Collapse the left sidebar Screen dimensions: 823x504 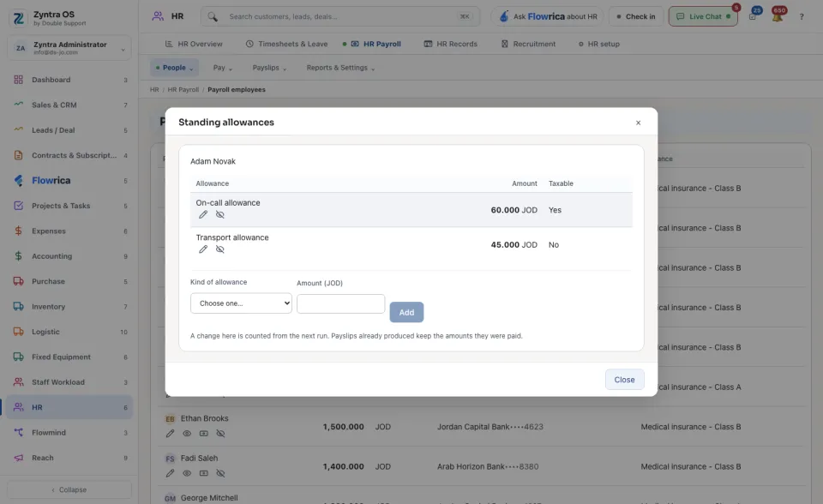69,489
